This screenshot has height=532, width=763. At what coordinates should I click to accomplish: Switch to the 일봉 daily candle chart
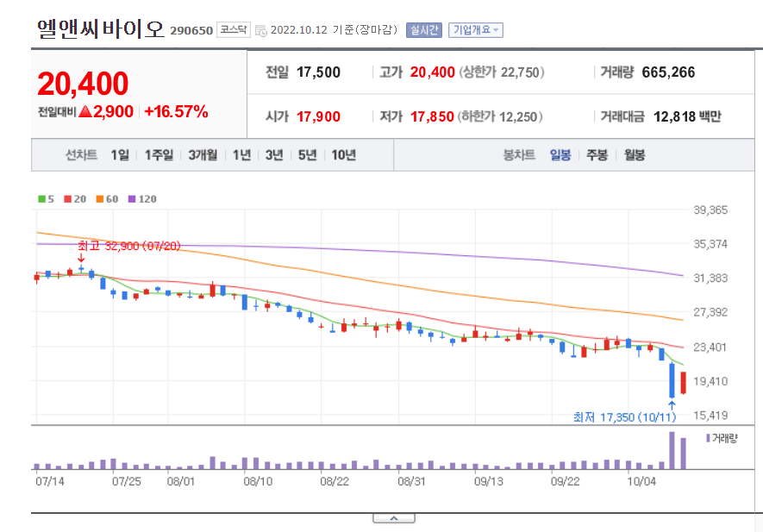[x=560, y=155]
